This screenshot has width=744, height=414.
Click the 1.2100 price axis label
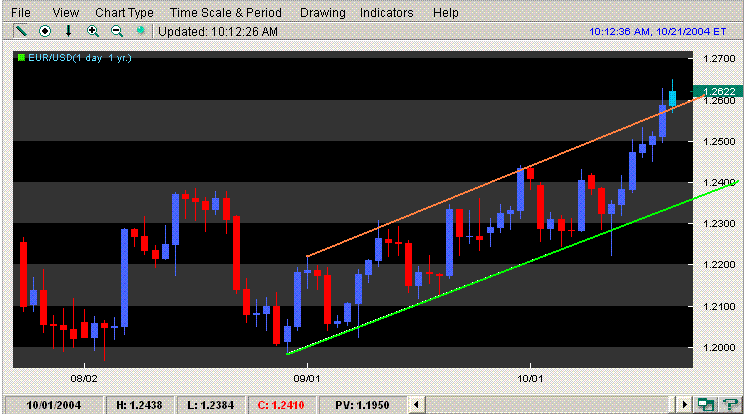pos(719,306)
